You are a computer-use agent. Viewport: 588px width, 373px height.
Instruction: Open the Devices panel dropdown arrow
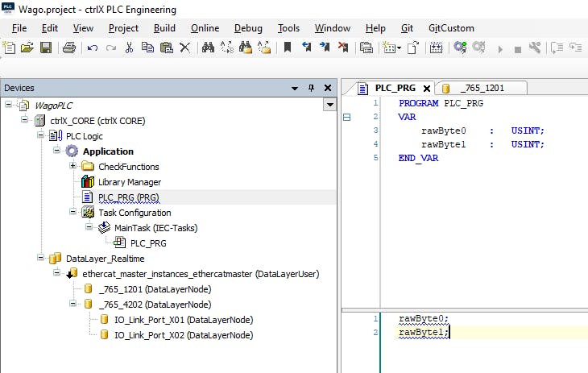click(295, 88)
